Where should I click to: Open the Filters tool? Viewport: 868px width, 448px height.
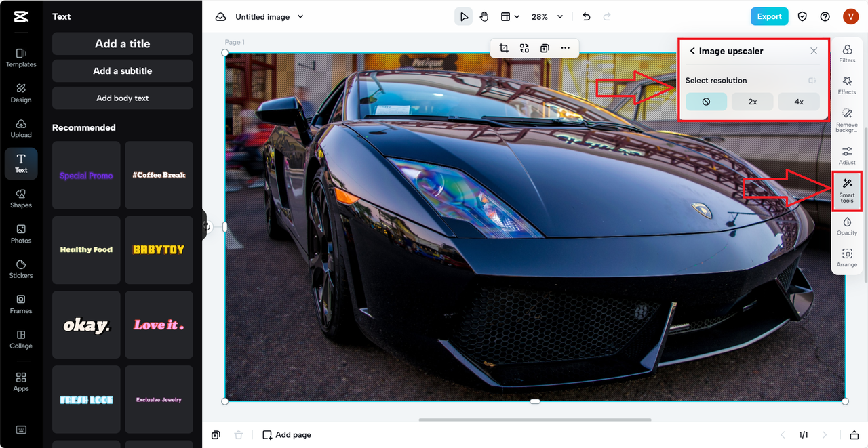point(847,54)
